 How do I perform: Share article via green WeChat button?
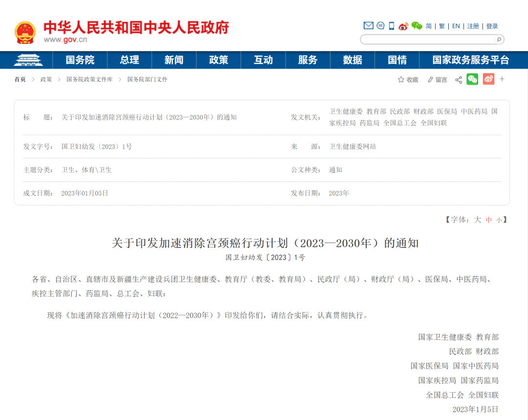pyautogui.click(x=472, y=79)
